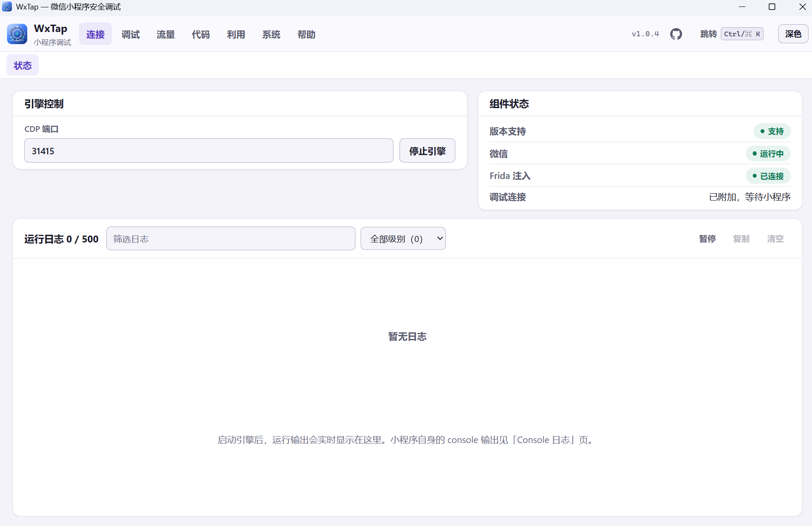Pause the running log with 暂停
The height and width of the screenshot is (526, 812).
(x=707, y=239)
